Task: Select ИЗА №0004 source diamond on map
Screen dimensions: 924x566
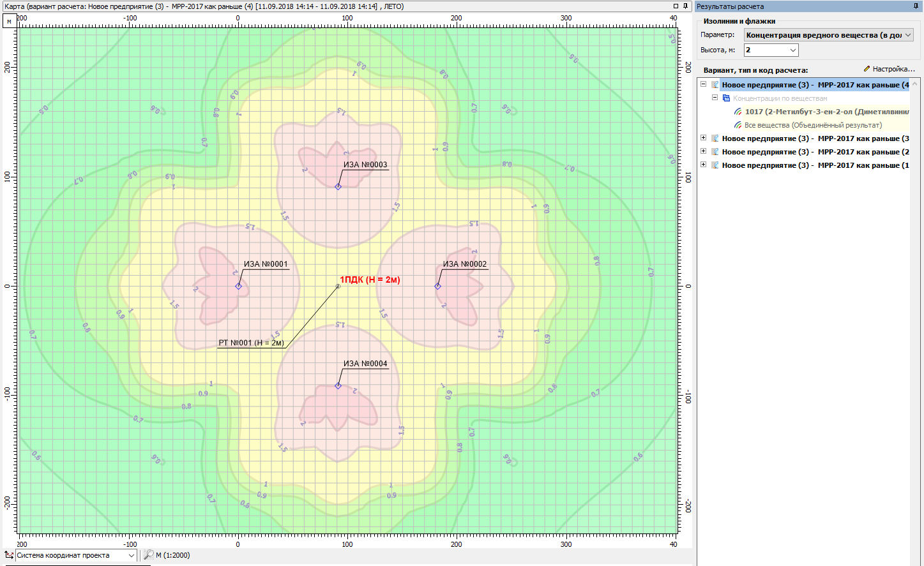Action: click(338, 386)
